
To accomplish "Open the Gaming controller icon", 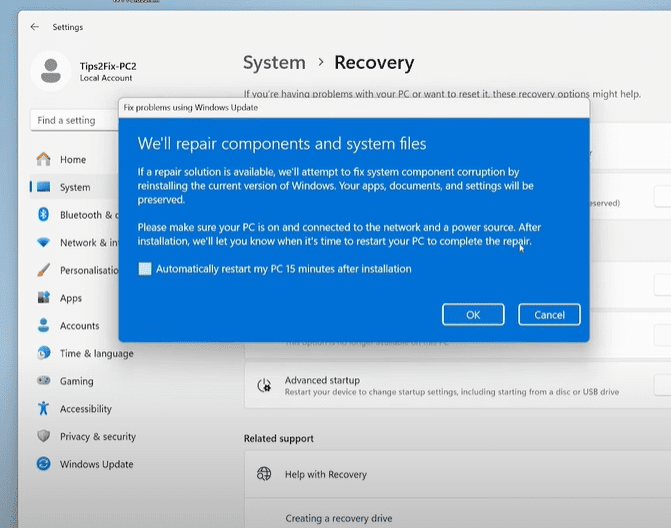I will (x=43, y=381).
